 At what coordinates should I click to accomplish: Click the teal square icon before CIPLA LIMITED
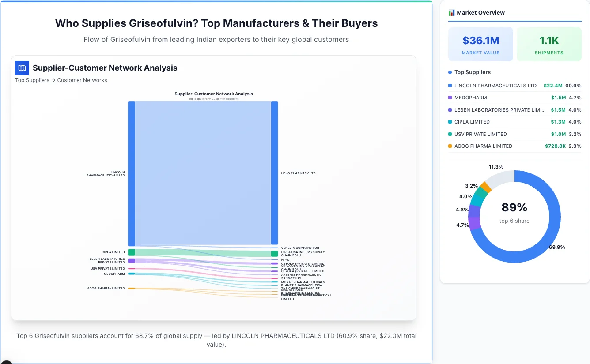[x=450, y=122]
